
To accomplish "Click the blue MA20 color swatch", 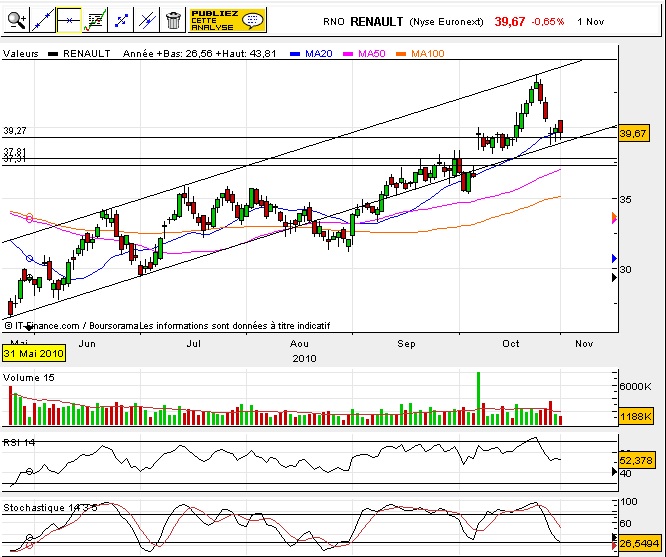I will (x=295, y=54).
